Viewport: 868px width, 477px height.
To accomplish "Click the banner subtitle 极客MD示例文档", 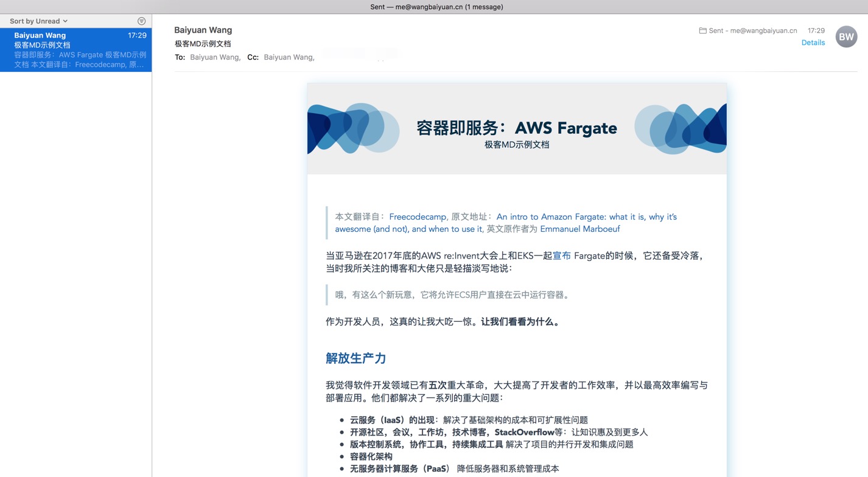I will tap(517, 145).
